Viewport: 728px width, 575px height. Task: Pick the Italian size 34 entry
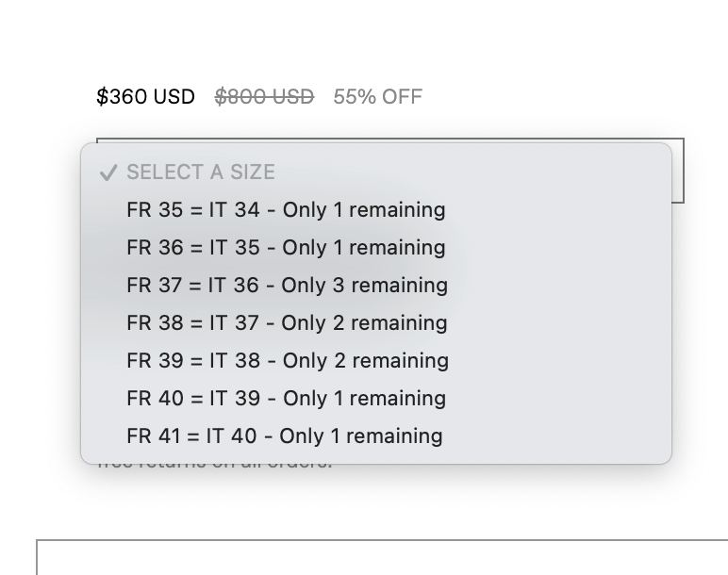point(286,209)
